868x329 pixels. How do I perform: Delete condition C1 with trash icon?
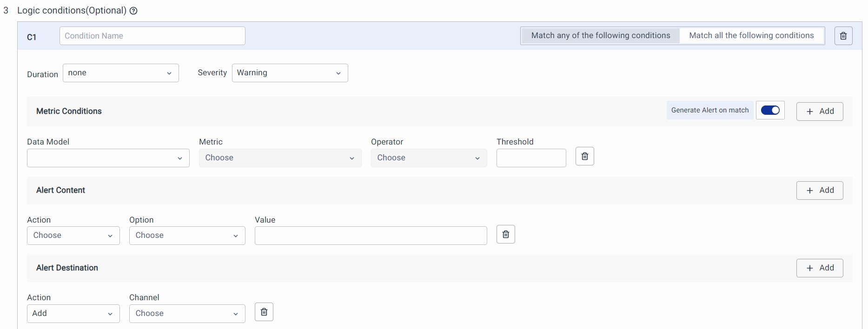coord(843,36)
